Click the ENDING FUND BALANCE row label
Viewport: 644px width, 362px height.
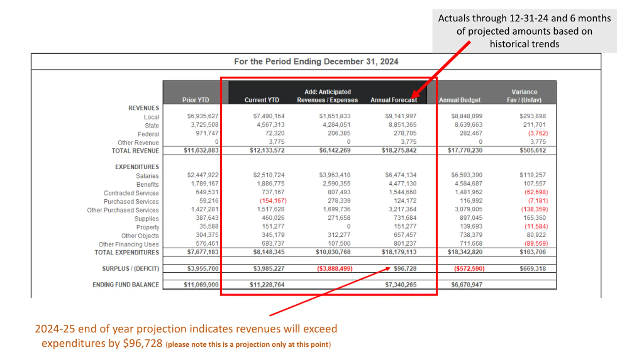(126, 285)
